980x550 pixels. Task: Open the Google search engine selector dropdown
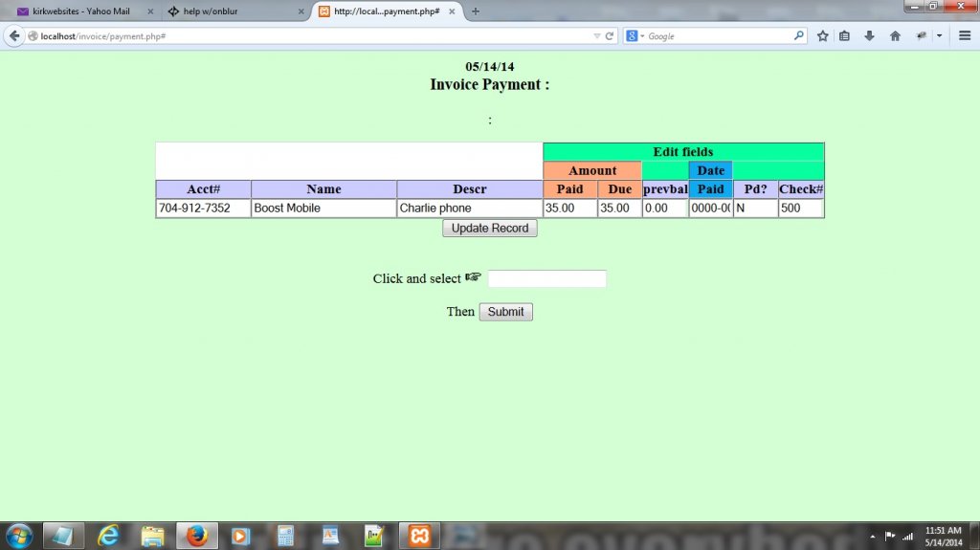(635, 36)
